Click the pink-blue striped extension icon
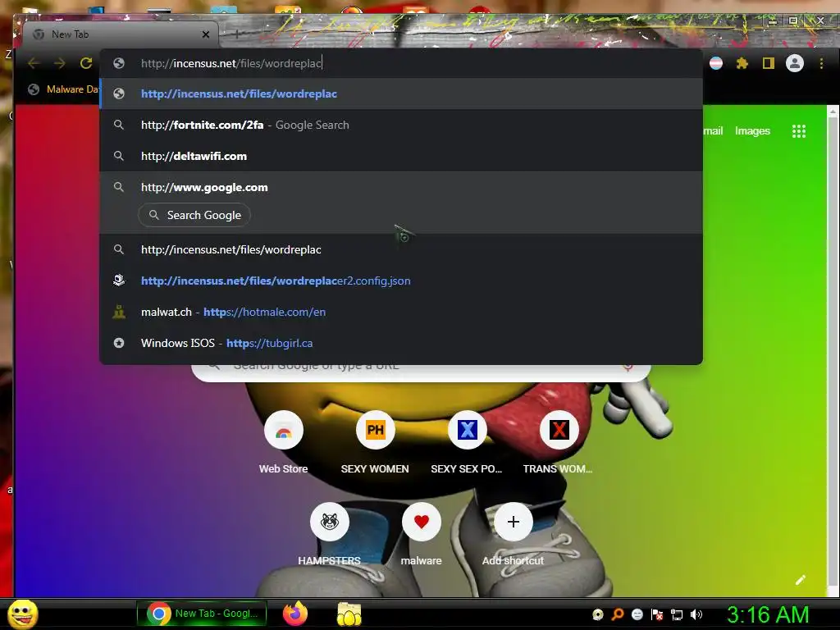 click(715, 63)
